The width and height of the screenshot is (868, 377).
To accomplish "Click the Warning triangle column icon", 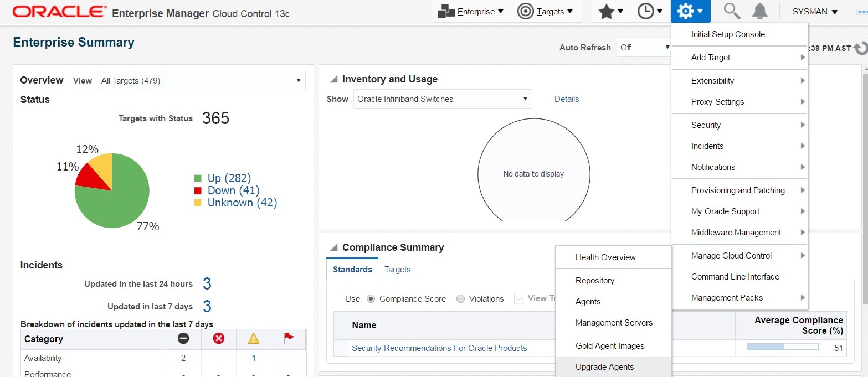I will pos(254,338).
